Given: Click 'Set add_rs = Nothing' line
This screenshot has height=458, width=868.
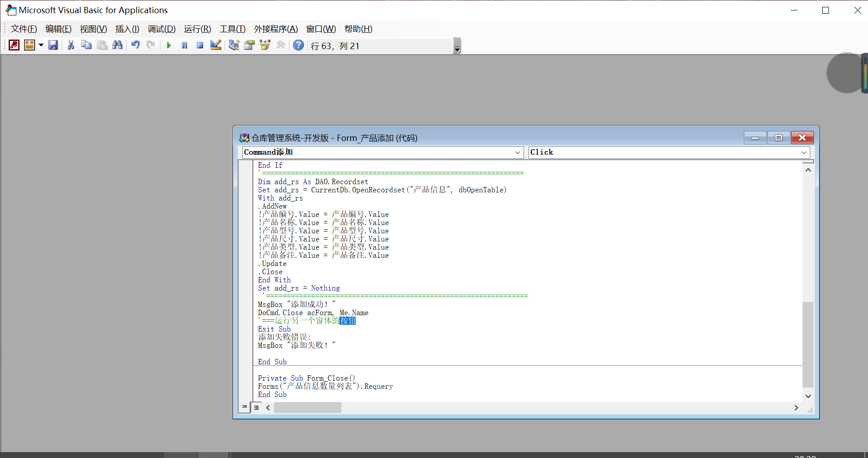Looking at the screenshot, I should coord(299,288).
